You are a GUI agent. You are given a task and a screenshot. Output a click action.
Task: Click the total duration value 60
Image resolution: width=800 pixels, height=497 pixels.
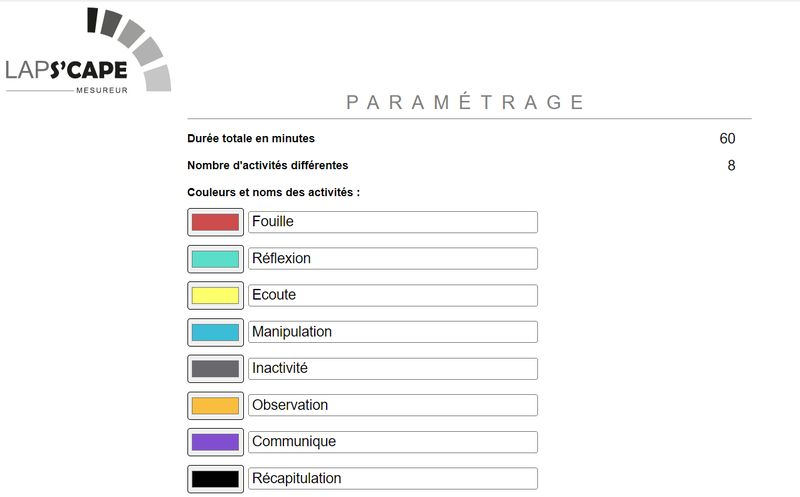tap(727, 138)
